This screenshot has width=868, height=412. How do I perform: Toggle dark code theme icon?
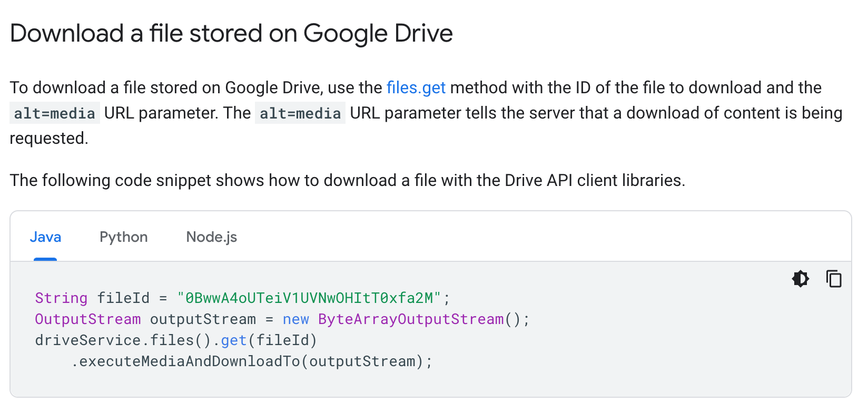point(800,278)
